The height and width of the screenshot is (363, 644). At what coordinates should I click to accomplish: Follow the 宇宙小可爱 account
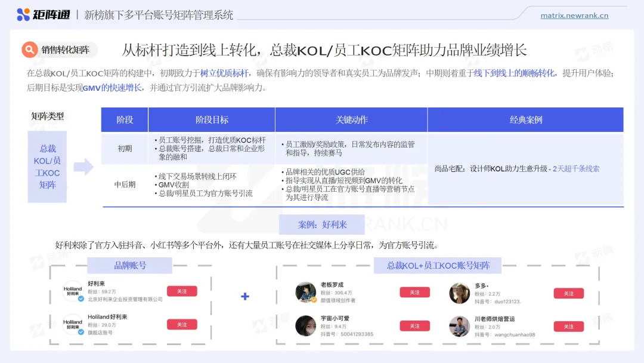pos(415,326)
